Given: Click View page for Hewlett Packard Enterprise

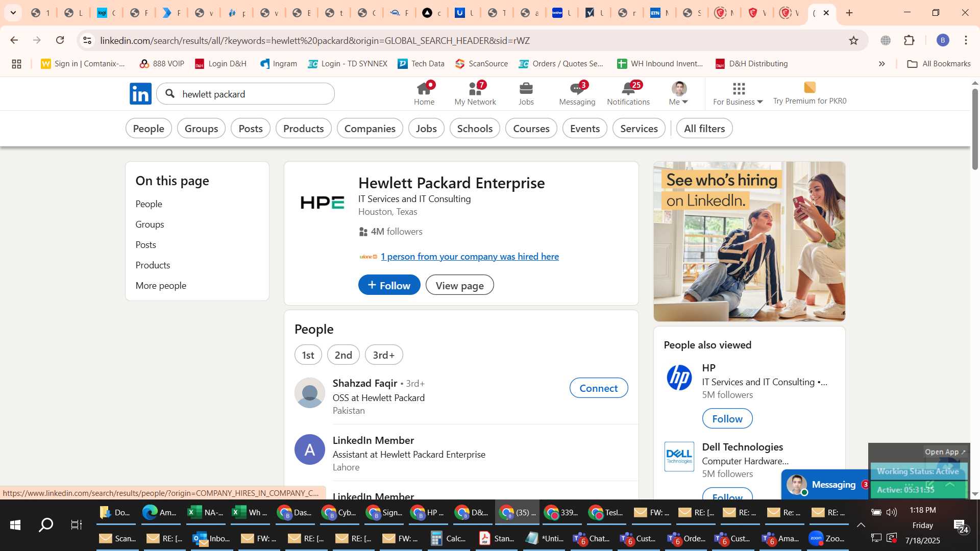Looking at the screenshot, I should tap(460, 285).
